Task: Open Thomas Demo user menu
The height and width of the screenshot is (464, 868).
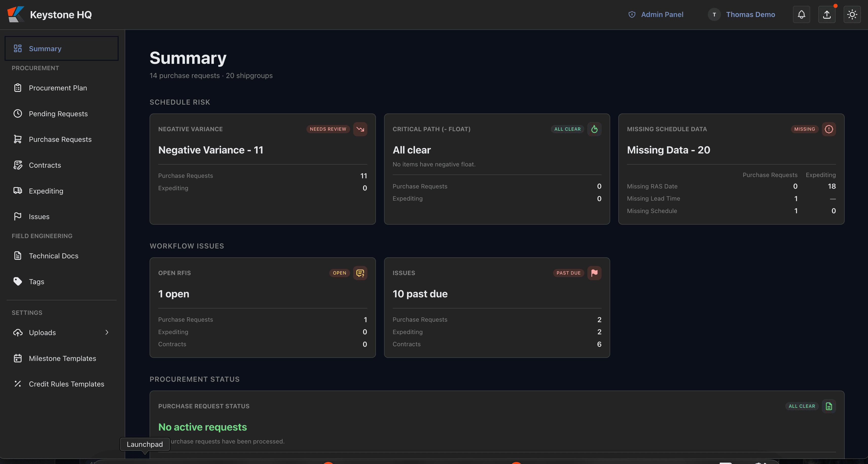Action: [741, 14]
